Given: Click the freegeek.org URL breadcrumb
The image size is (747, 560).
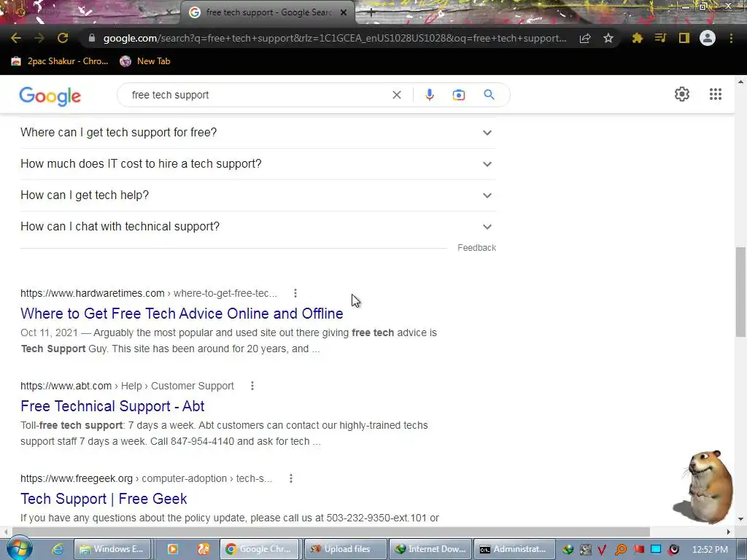Looking at the screenshot, I should click(x=146, y=478).
